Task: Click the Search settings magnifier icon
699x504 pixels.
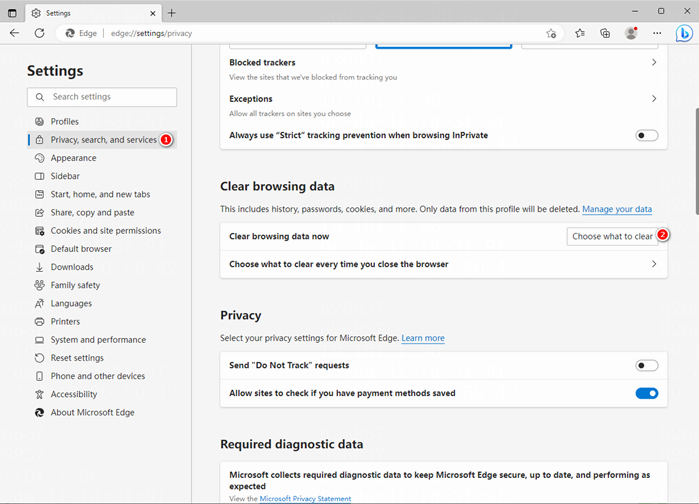Action: coord(40,97)
